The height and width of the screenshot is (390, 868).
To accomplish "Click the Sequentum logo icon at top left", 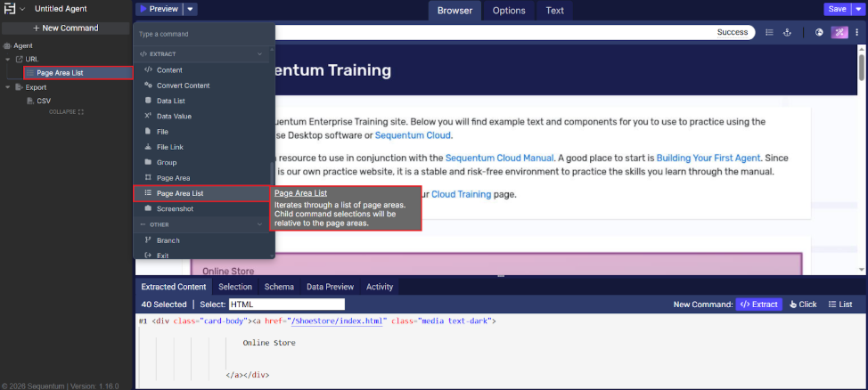I will pyautogui.click(x=10, y=9).
